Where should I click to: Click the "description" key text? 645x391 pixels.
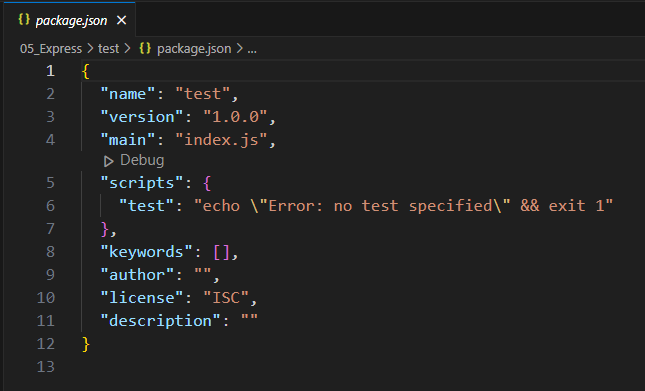[160, 321]
